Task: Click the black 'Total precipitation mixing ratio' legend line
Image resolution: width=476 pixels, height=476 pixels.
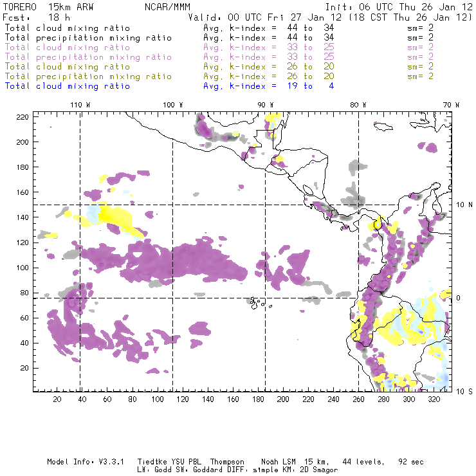Action: point(88,38)
